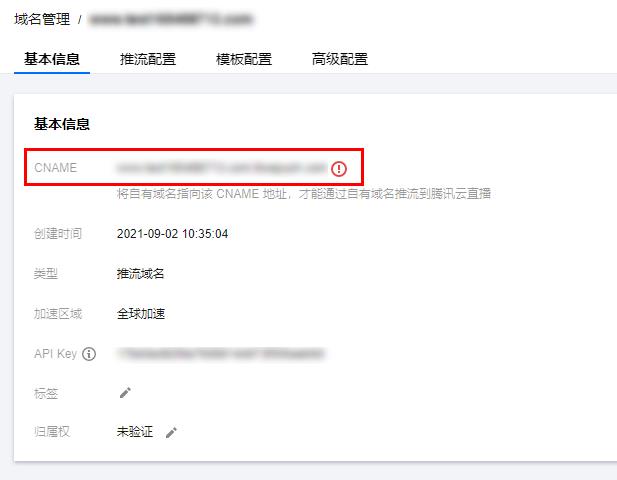Click the red CNAME warning icon
The height and width of the screenshot is (480, 617).
point(338,169)
